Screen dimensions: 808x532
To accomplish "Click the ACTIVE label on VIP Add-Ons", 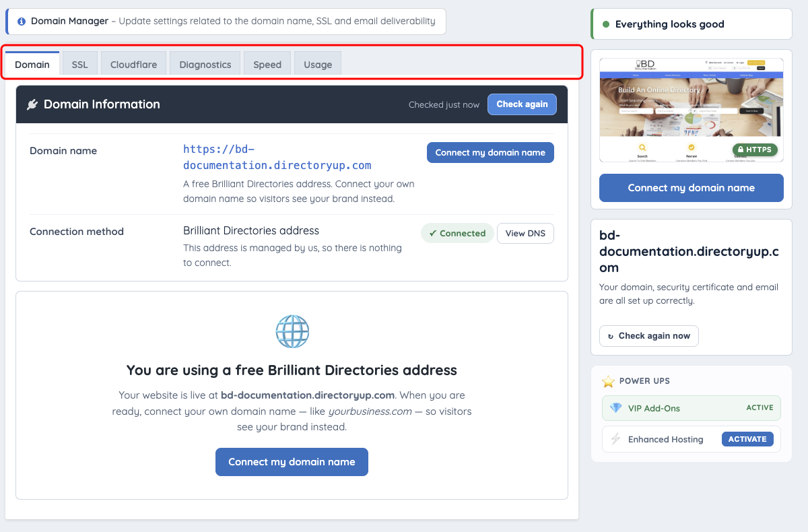I will [x=761, y=408].
